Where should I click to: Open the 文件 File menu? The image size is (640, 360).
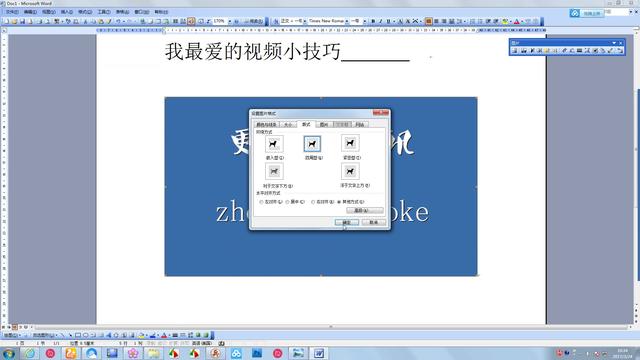[12, 12]
